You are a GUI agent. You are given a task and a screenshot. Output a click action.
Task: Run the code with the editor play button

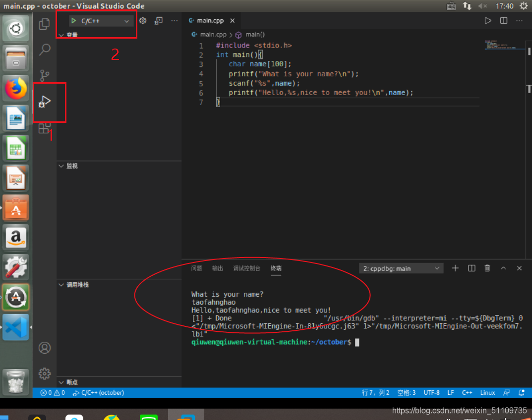pyautogui.click(x=487, y=21)
